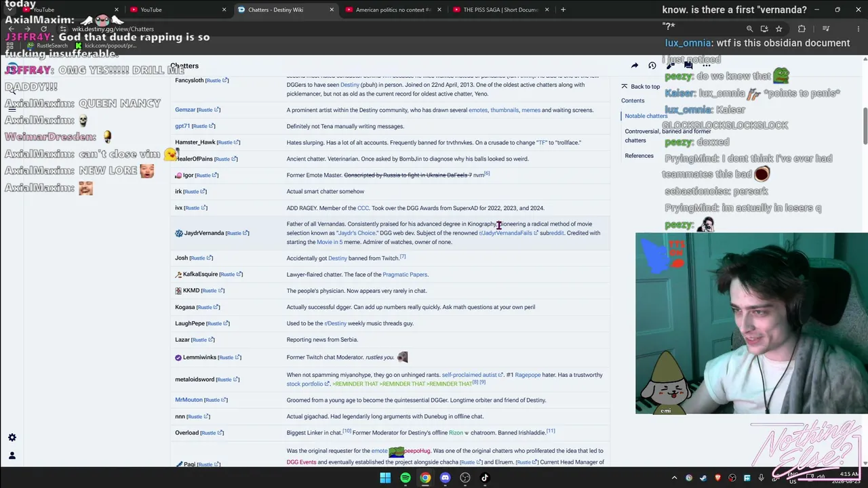Click the user account icon in wiki sidebar

pyautogui.click(x=12, y=455)
